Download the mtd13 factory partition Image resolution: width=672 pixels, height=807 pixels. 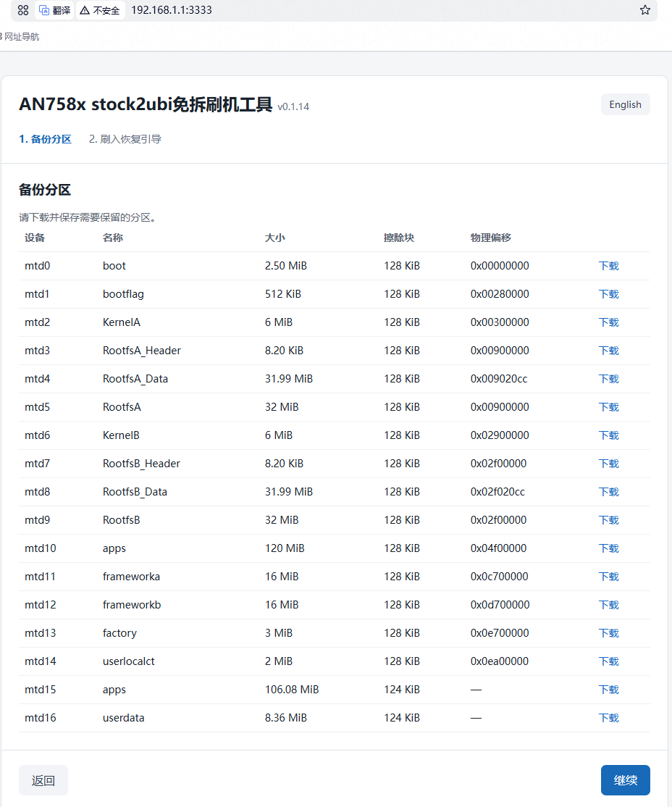[609, 634]
